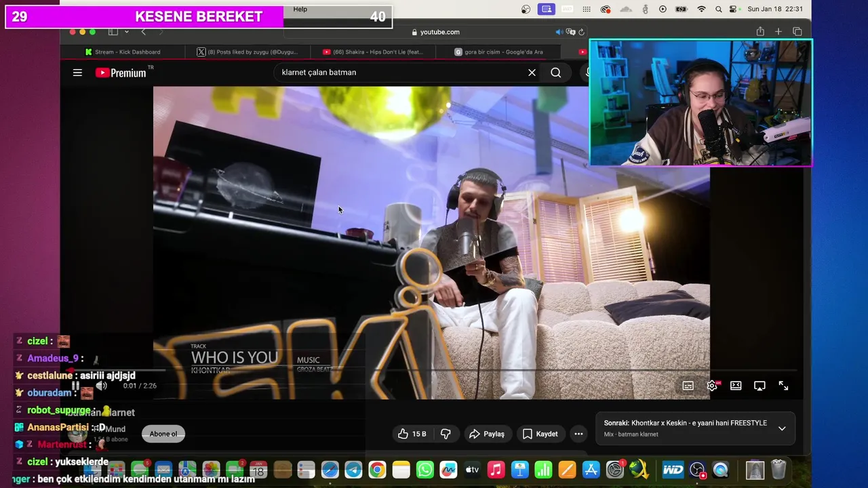Viewport: 868px width, 488px height.
Task: Open the Help menu in the menu bar
Action: [300, 9]
